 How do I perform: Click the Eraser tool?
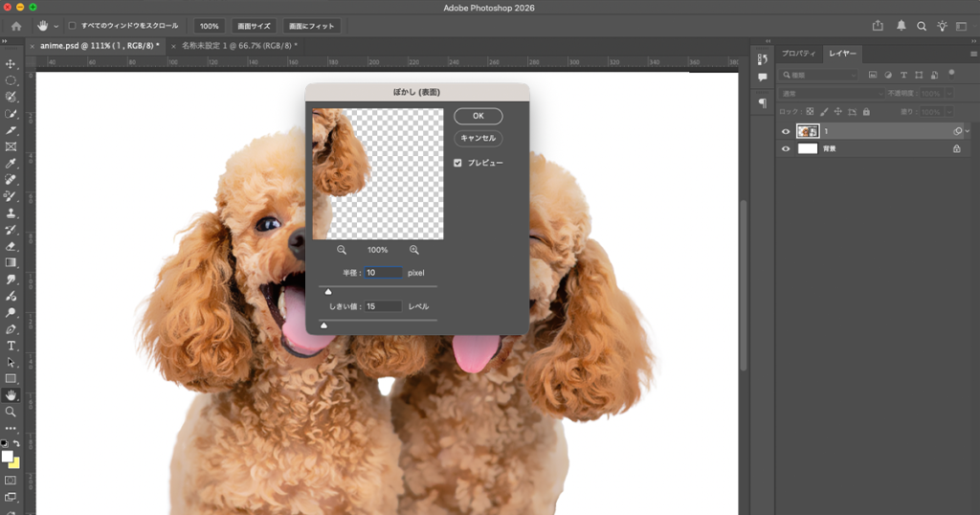click(x=11, y=246)
